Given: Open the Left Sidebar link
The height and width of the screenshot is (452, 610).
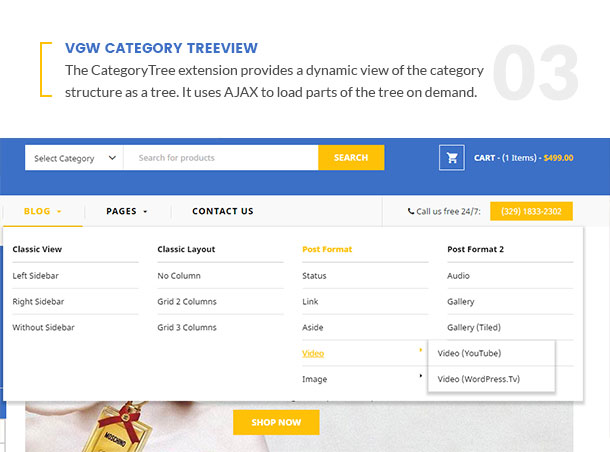Looking at the screenshot, I should pos(33,275).
